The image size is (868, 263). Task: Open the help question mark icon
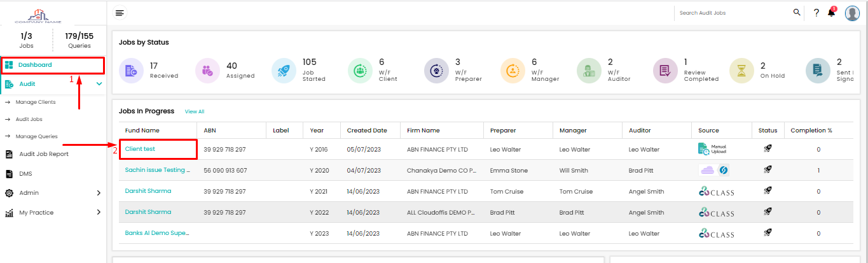pyautogui.click(x=816, y=13)
